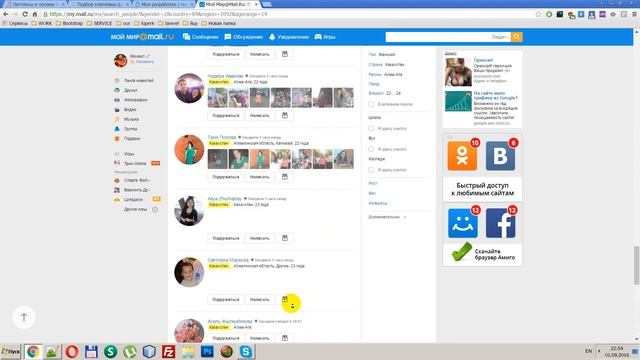The width and height of the screenshot is (640, 360).
Task: Open Photoshop from the taskbar
Action: pos(207,351)
